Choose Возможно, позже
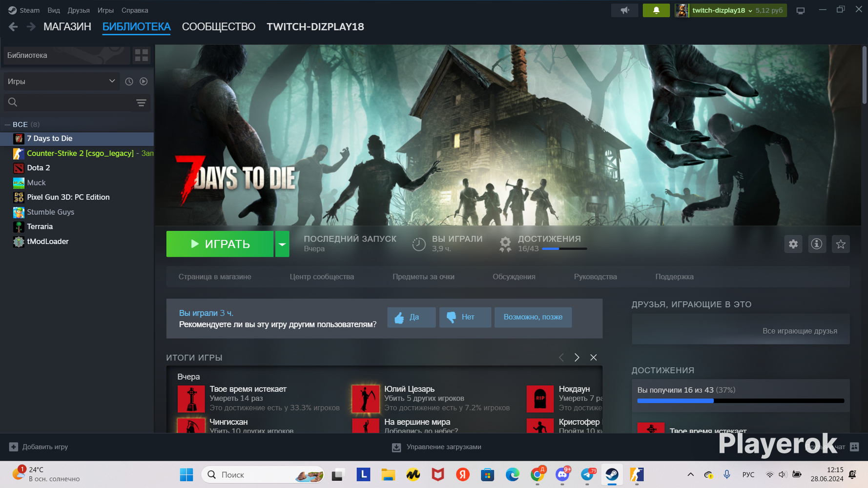 (533, 317)
